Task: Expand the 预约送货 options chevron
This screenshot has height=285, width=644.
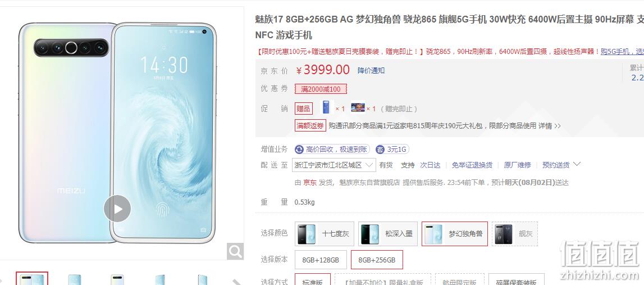Action: pos(577,164)
